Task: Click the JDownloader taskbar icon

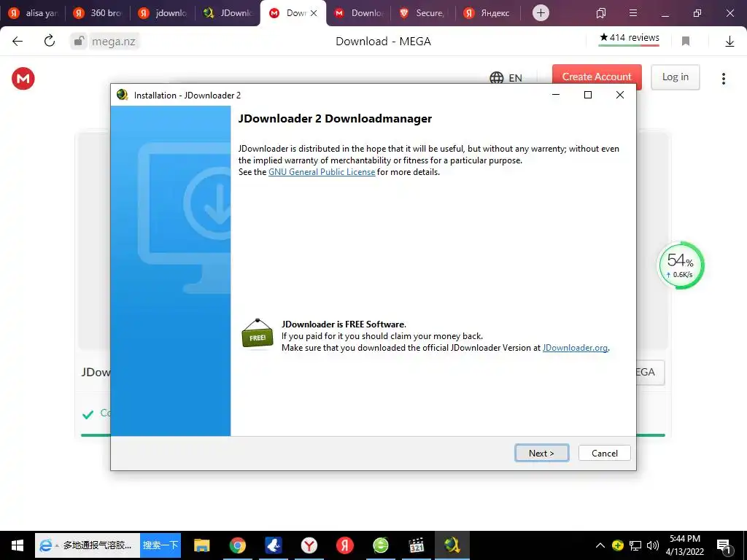Action: pyautogui.click(x=452, y=545)
